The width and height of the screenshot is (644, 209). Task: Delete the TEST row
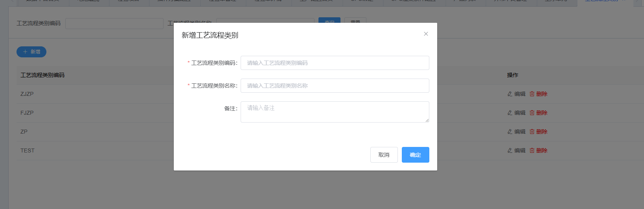click(538, 150)
